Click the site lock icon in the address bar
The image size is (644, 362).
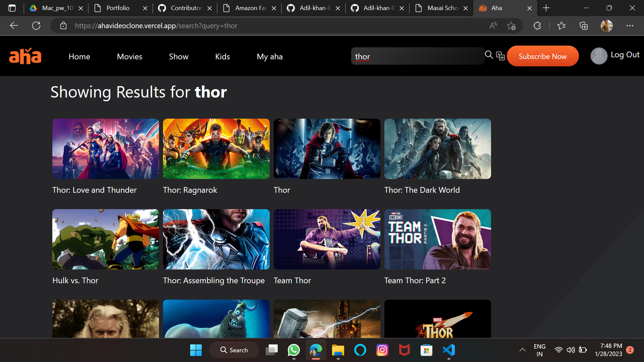(x=63, y=25)
